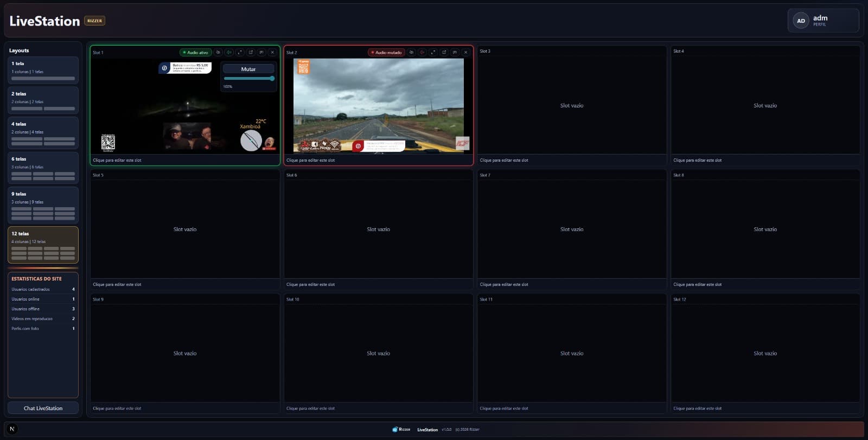The image size is (868, 440).
Task: Click empty Slot 10 to edit
Action: [379, 353]
